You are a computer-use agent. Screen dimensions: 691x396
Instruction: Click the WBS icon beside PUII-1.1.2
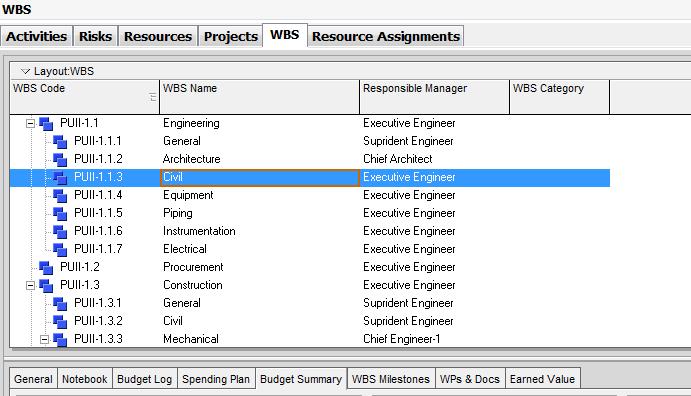(60, 159)
